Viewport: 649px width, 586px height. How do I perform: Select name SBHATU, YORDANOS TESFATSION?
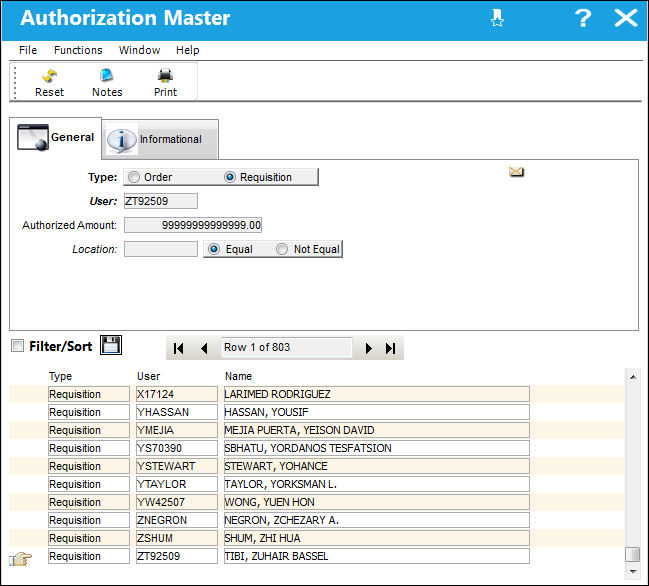(x=376, y=448)
